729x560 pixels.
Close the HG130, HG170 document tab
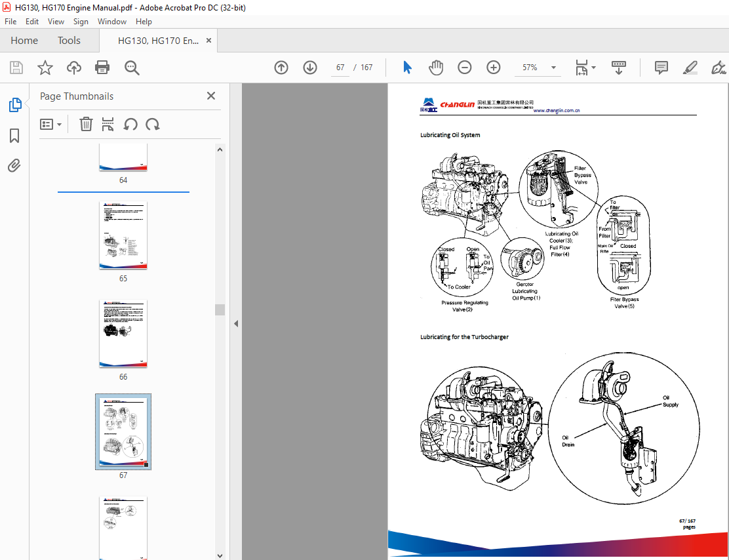tap(208, 41)
